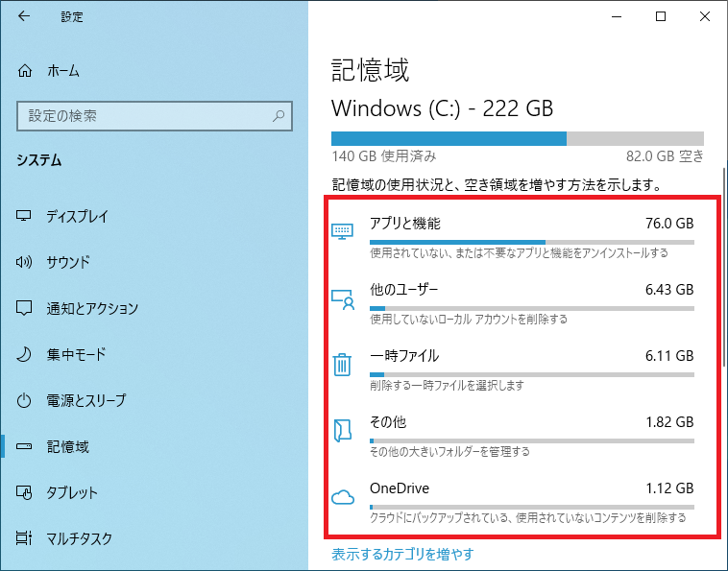Click the 集中モード moon icon
The width and height of the screenshot is (728, 571).
click(24, 354)
